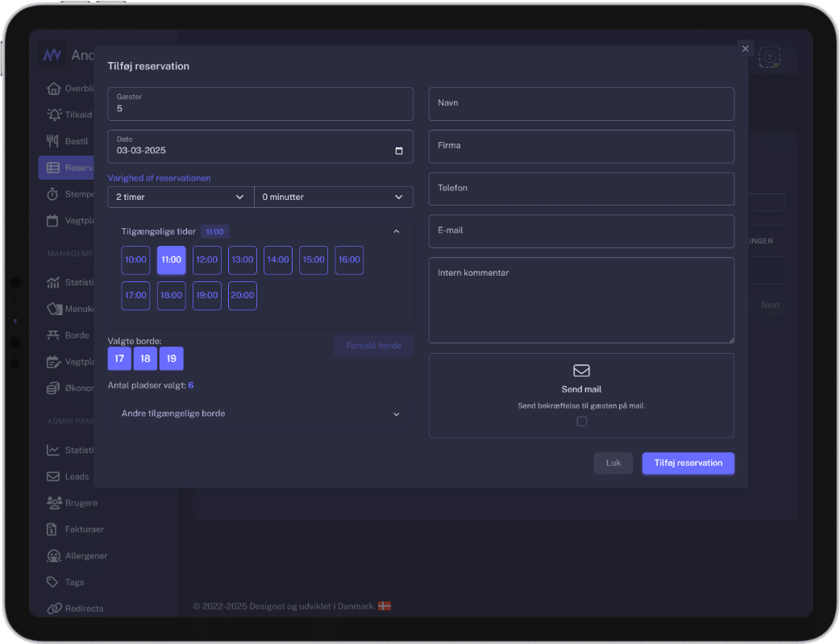Click the calendar icon in the Dato field

(x=399, y=151)
